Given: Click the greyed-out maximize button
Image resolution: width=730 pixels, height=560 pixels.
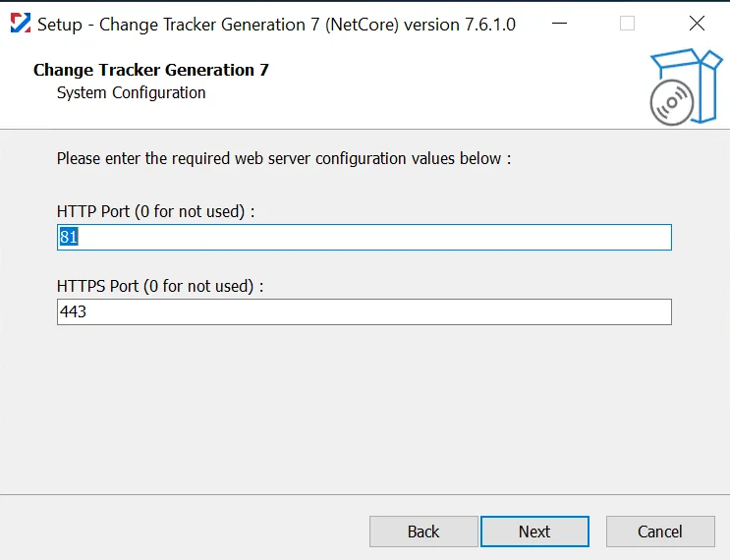Looking at the screenshot, I should tap(627, 24).
